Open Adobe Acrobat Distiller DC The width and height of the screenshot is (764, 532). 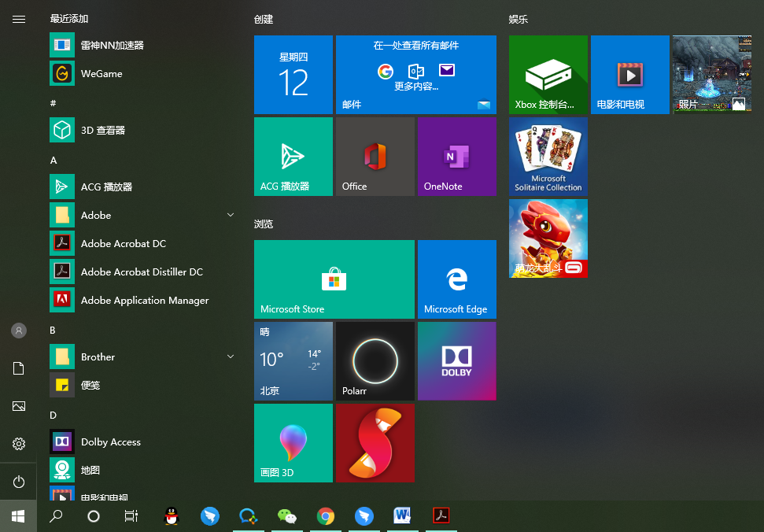click(x=142, y=272)
